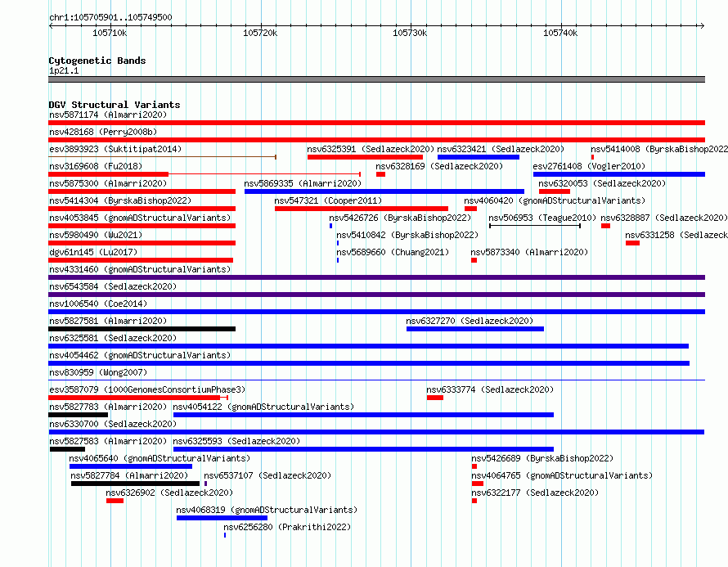
Task: Select the nsv4054462 (gnomADStructuralVariants) label
Action: [140, 355]
